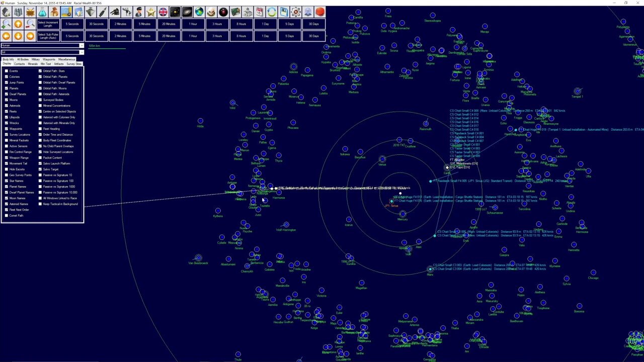Image resolution: width=644 pixels, height=362 pixels.
Task: Pan map left with orange left arrow
Action: pos(6,36)
